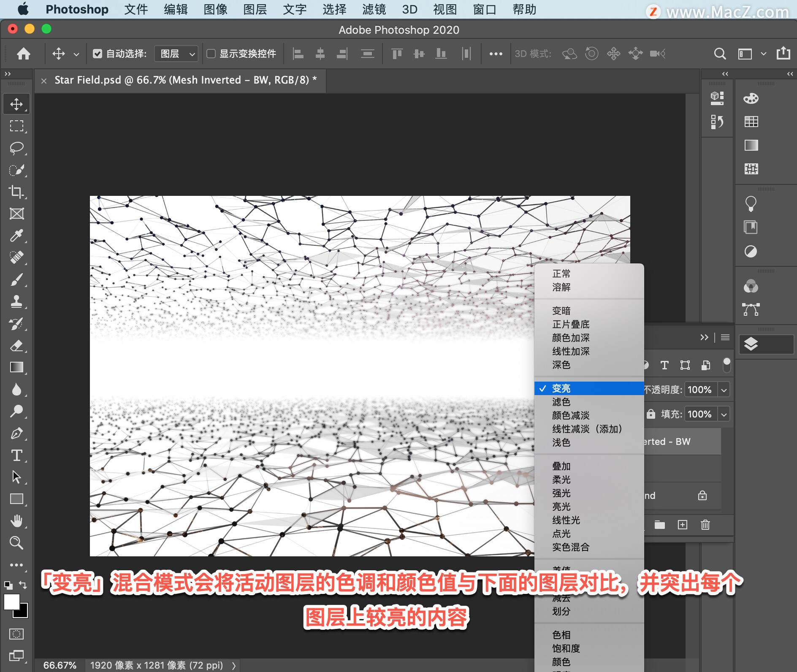This screenshot has height=672, width=797.
Task: Select the Hand tool
Action: coord(16,521)
